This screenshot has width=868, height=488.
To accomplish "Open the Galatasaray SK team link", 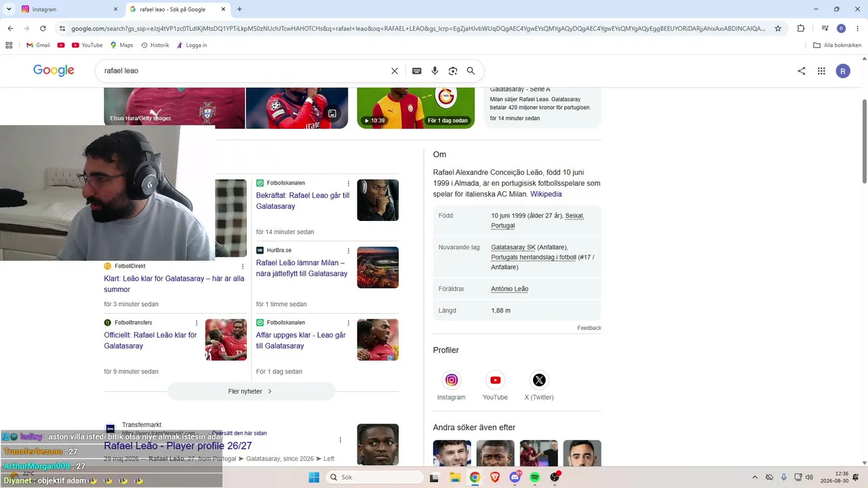I will click(513, 247).
